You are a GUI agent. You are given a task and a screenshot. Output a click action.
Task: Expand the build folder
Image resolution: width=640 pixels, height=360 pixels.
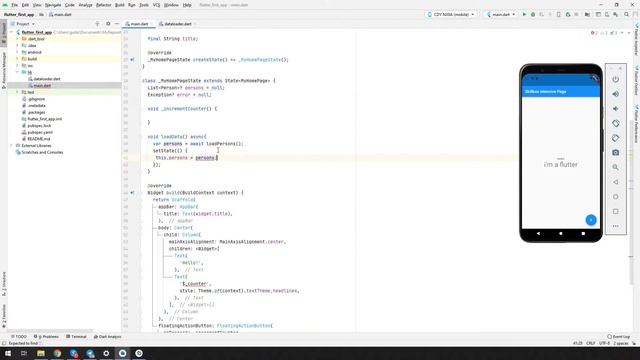[x=17, y=59]
